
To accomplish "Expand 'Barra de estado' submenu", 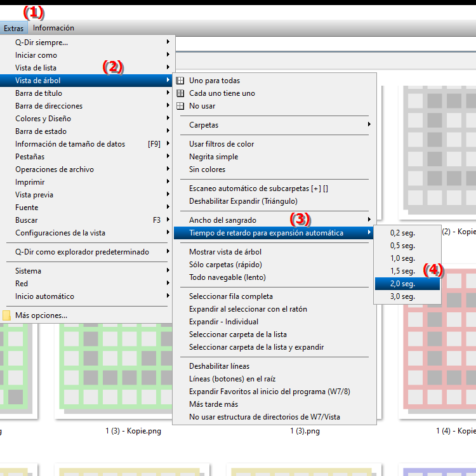I will [86, 131].
